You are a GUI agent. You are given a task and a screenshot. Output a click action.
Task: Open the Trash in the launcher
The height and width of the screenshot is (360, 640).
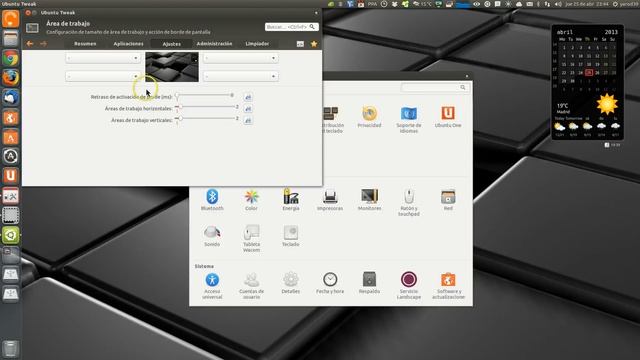tap(11, 349)
